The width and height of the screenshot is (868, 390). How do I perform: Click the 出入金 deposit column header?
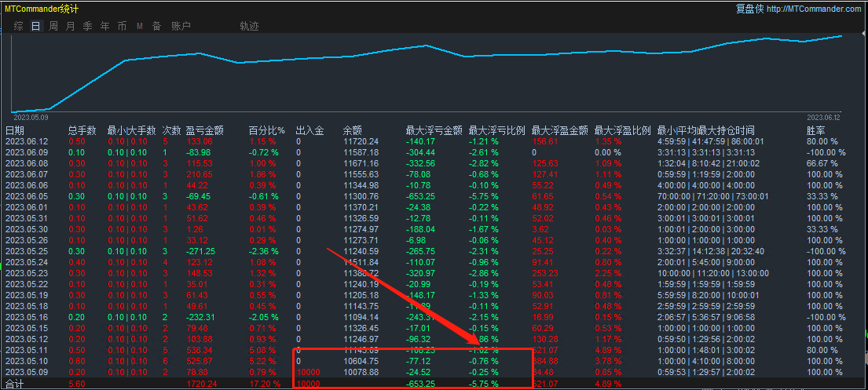coord(309,130)
